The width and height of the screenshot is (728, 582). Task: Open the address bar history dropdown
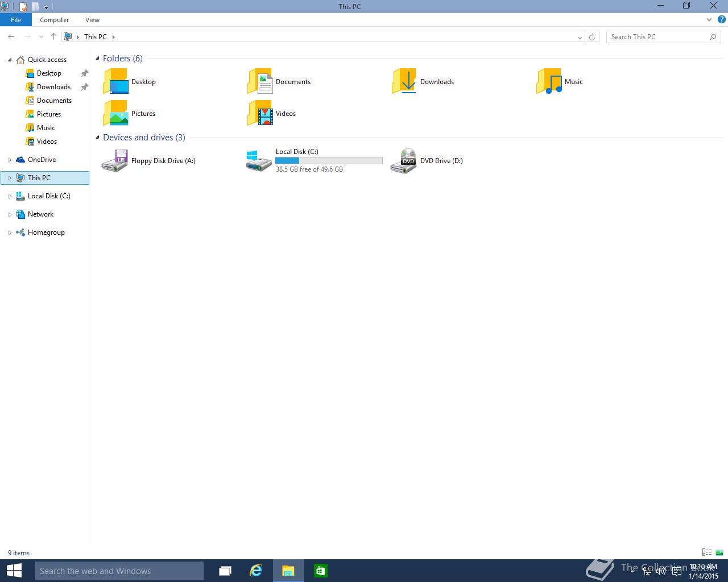(x=580, y=37)
